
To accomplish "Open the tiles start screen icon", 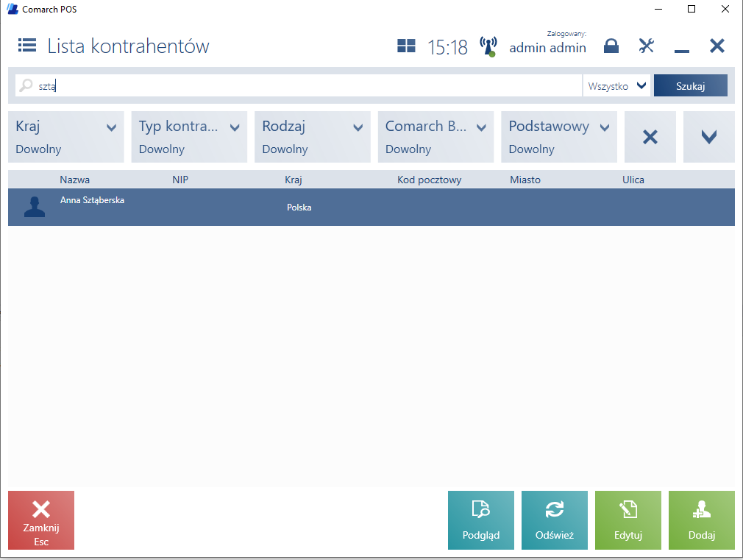I will (406, 46).
